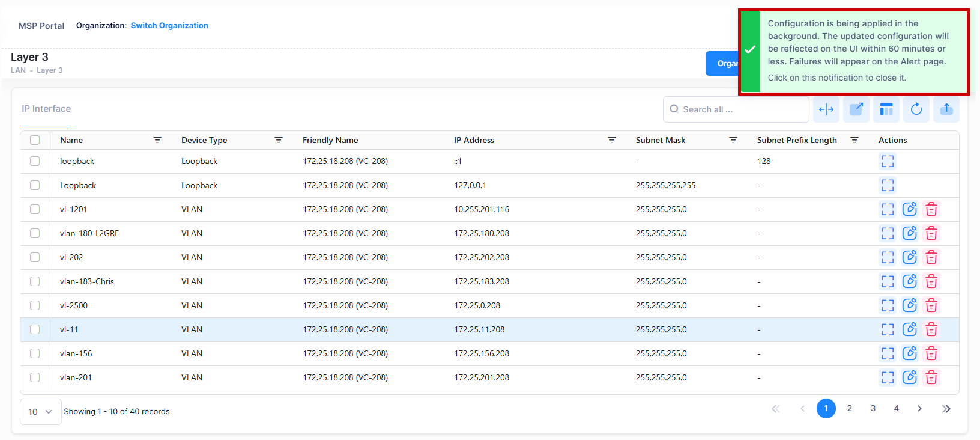Open the column layout chooser icon

886,109
